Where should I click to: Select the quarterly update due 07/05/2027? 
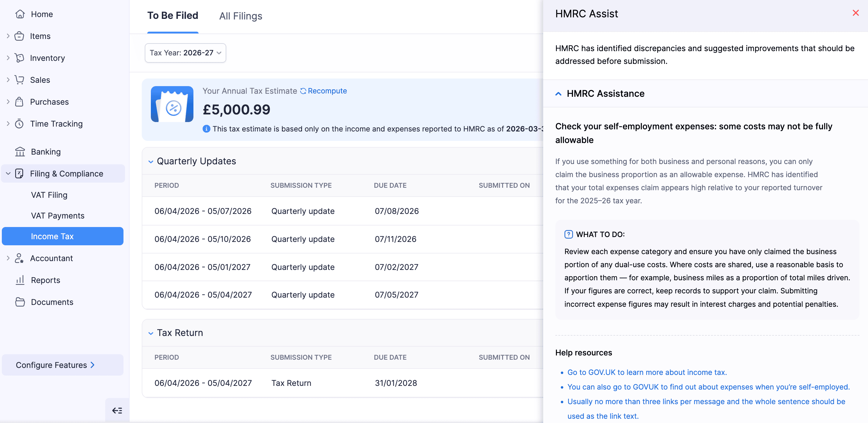(343, 295)
